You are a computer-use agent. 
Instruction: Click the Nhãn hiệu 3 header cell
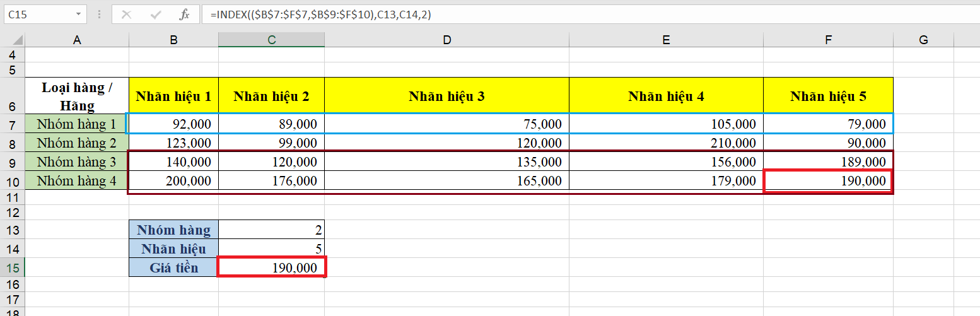446,96
